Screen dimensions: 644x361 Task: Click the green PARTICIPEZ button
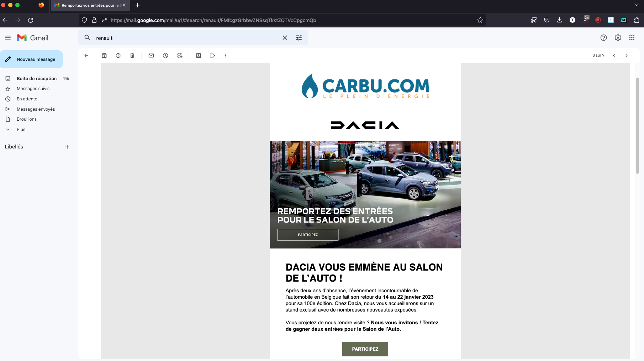tap(365, 349)
